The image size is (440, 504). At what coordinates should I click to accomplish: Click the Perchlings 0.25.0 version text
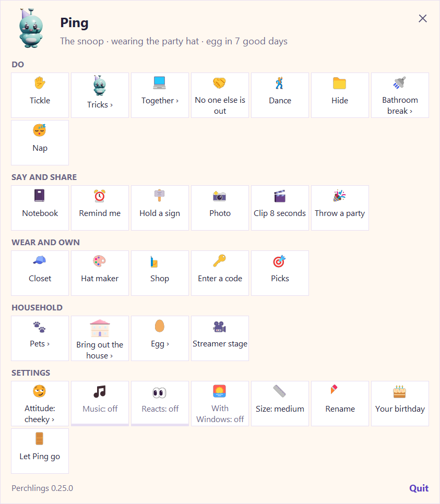[42, 488]
